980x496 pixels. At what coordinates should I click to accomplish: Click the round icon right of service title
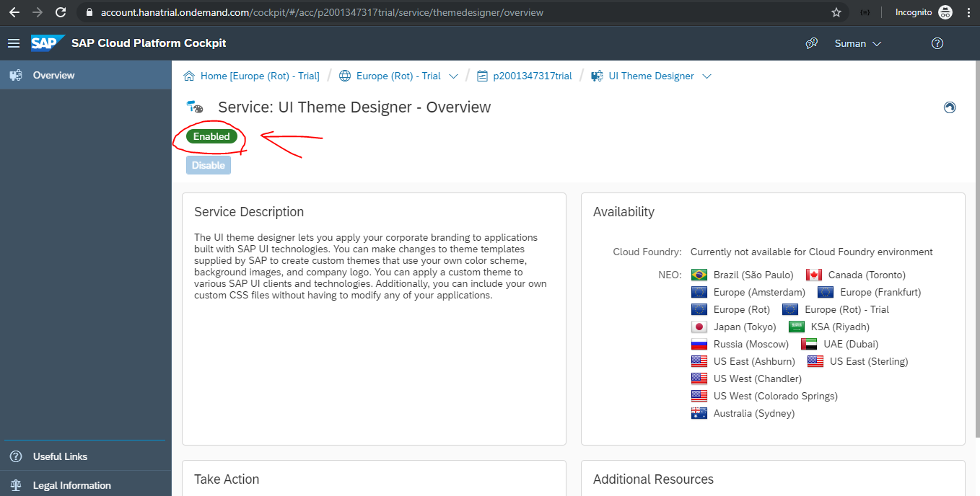pos(950,107)
